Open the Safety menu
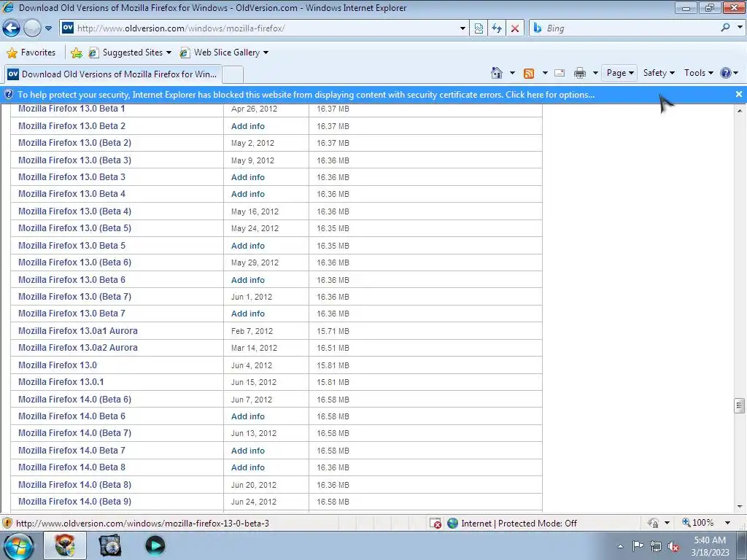The height and width of the screenshot is (560, 747). [x=659, y=73]
